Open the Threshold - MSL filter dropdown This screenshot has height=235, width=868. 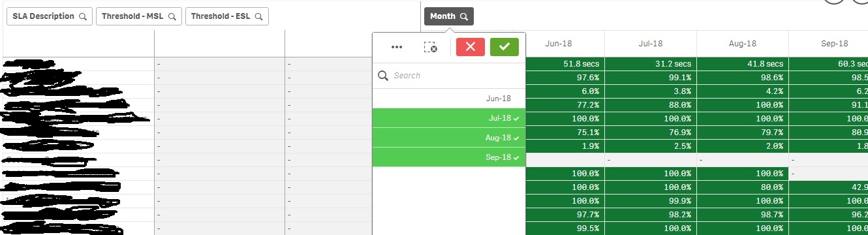[139, 17]
